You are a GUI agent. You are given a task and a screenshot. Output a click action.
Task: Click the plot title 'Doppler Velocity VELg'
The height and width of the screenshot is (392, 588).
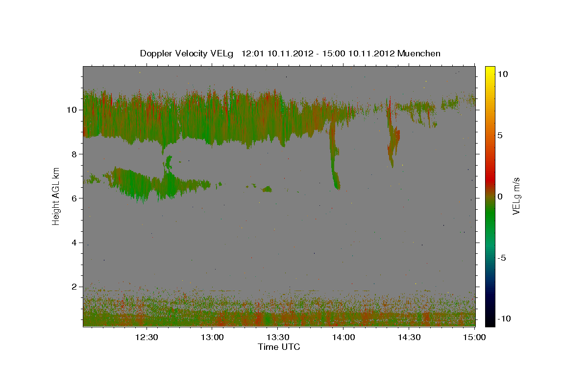(187, 53)
